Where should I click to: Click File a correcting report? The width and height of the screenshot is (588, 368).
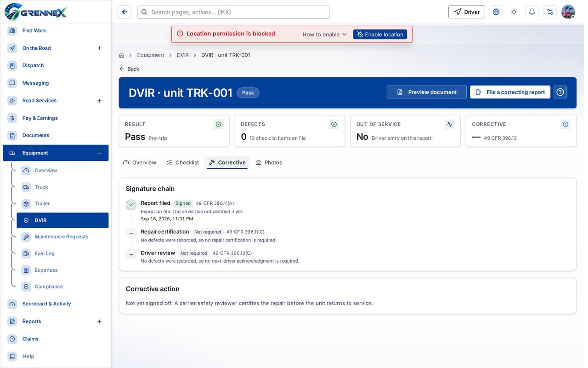510,92
